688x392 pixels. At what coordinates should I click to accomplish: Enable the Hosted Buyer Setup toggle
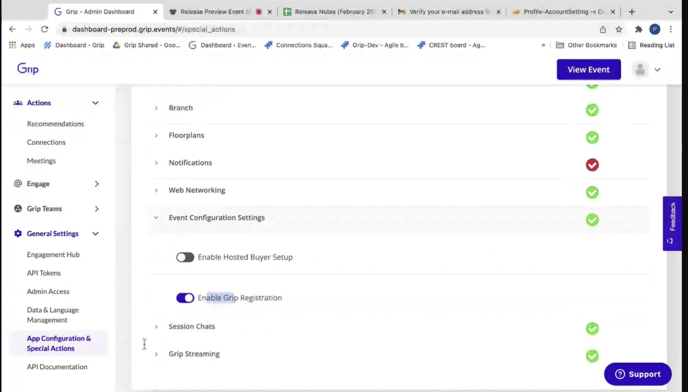(x=185, y=257)
